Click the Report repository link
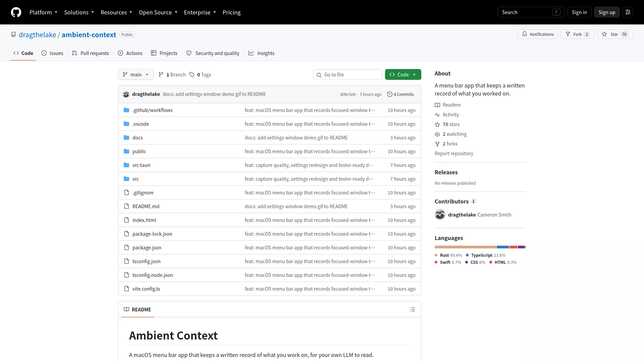Screen dimensions: 644x362 [x=454, y=154]
